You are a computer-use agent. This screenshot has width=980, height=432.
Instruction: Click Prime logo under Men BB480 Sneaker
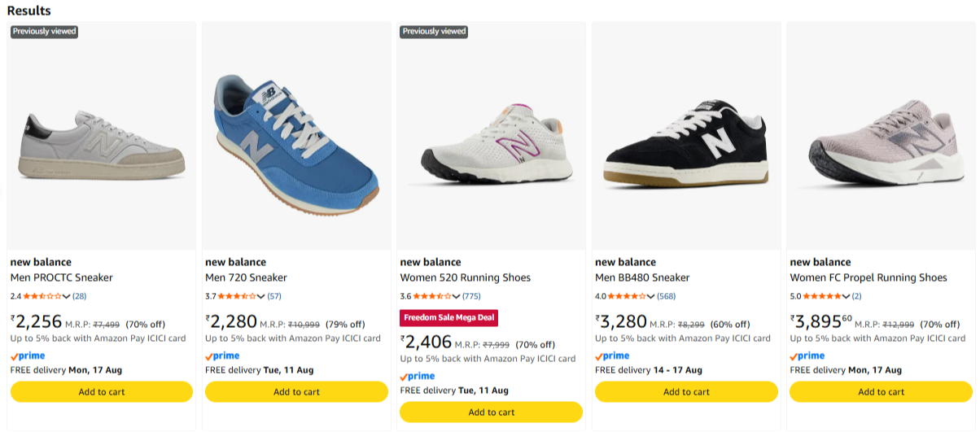pos(612,356)
